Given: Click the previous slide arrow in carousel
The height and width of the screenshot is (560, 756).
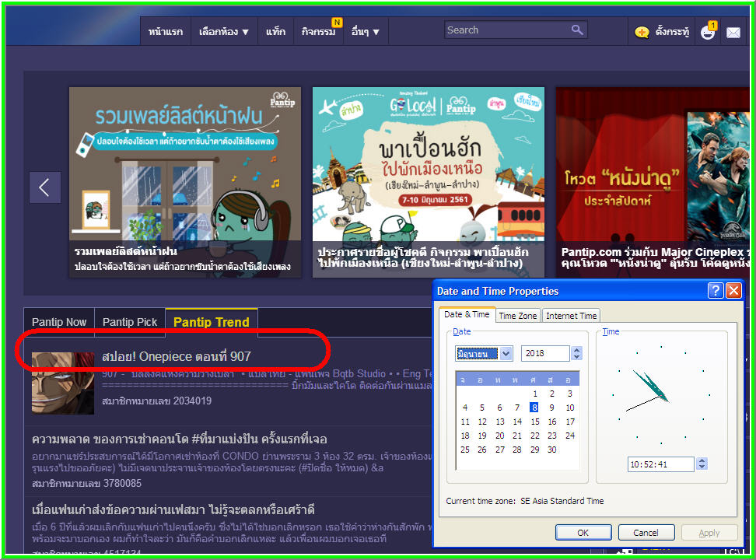Looking at the screenshot, I should click(x=45, y=187).
